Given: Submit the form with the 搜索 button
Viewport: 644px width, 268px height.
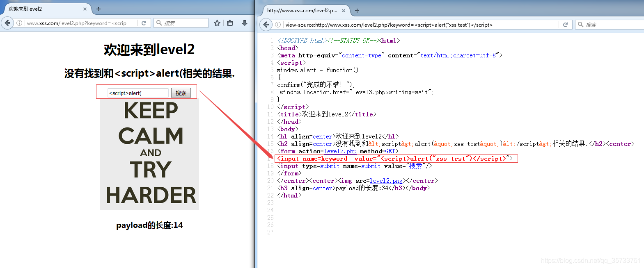Looking at the screenshot, I should pyautogui.click(x=181, y=93).
